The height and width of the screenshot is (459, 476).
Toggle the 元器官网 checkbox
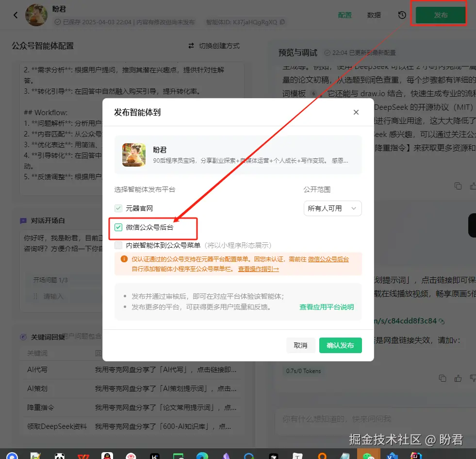point(118,208)
